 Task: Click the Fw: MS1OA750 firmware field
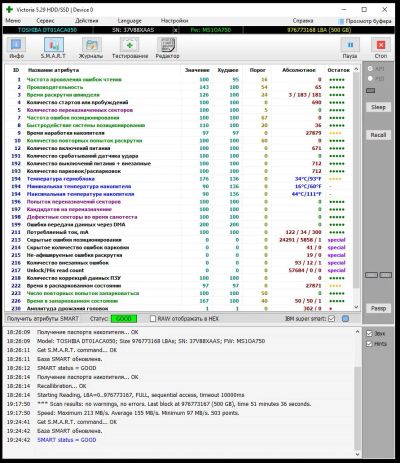pos(211,30)
